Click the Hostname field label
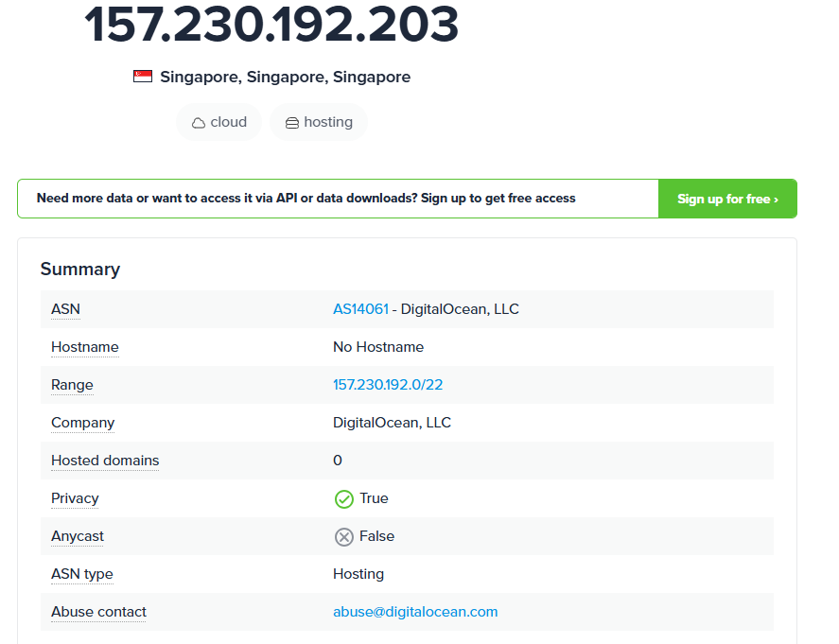 coord(85,347)
